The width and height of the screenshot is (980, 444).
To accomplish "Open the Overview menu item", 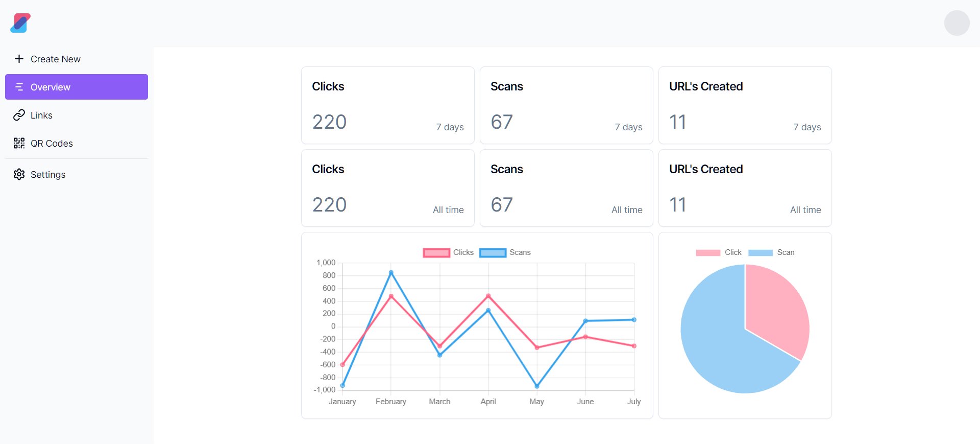I will 77,87.
